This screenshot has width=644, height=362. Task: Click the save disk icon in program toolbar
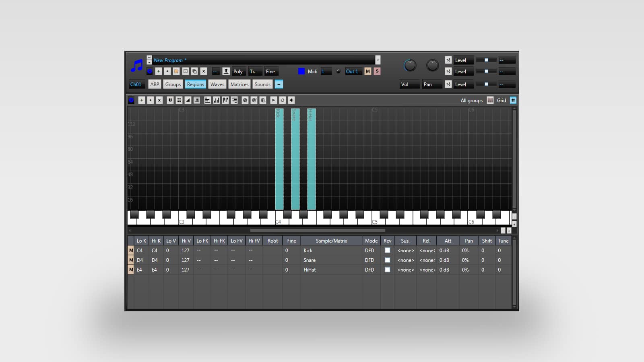tap(186, 71)
